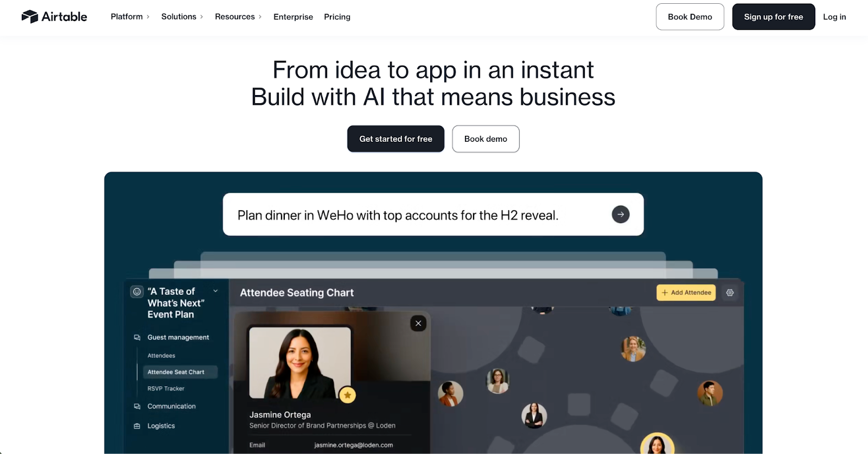Screen dimensions: 868x454
Task: Submit the prompt with the arrow button
Action: 621,215
